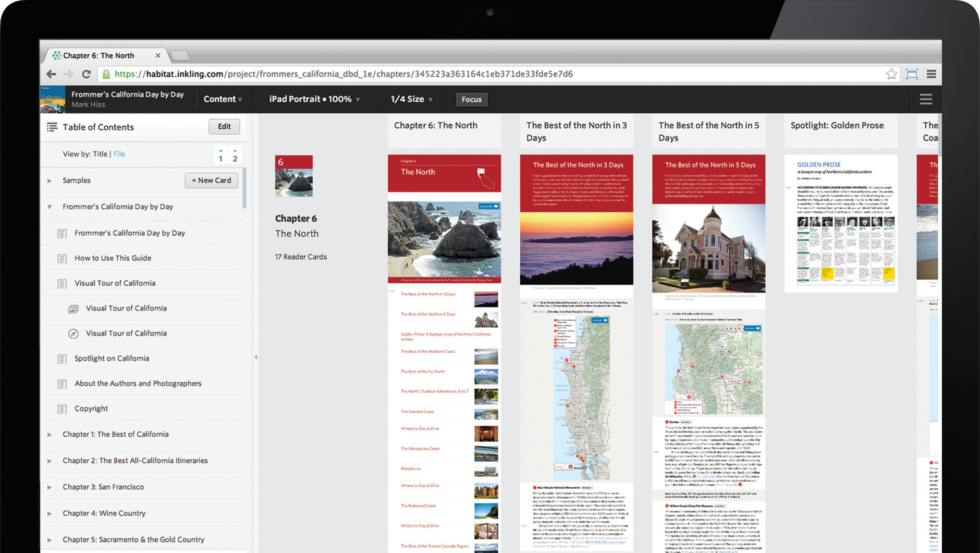Select About the Authors and Photographers entry
Screen dimensions: 980x553
(x=142, y=384)
